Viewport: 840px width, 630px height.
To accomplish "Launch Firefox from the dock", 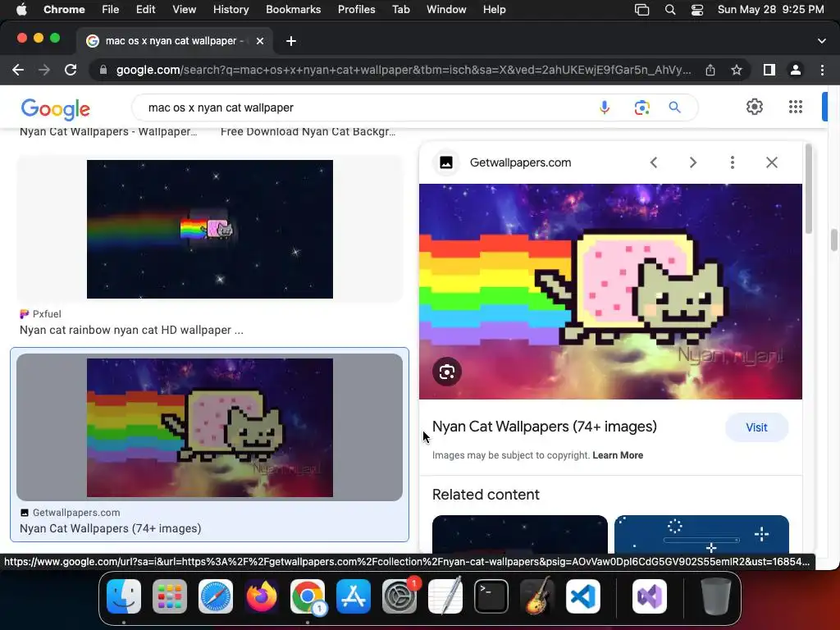I will [262, 596].
